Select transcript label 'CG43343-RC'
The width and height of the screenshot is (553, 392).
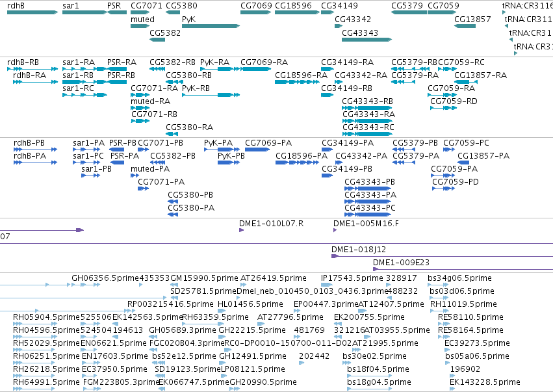pos(368,127)
